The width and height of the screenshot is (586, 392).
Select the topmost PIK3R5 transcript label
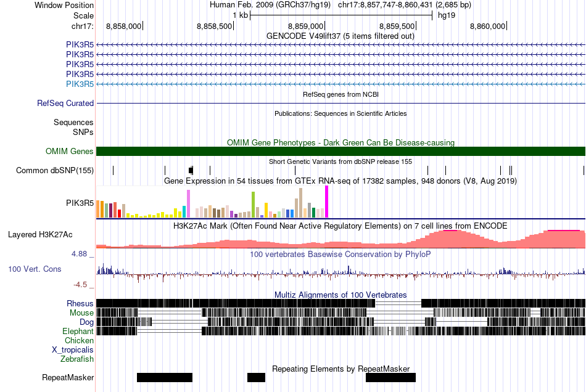click(x=80, y=45)
